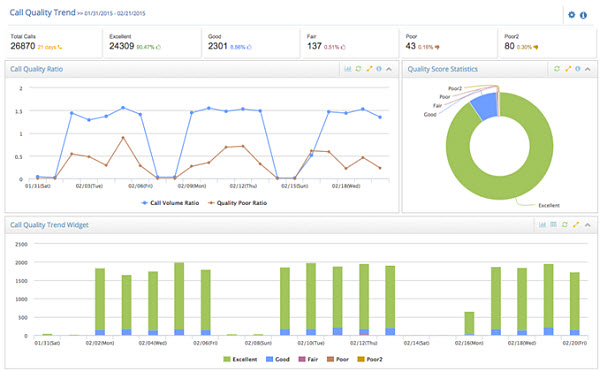Image resolution: width=600 pixels, height=370 pixels.
Task: Toggle Call Volume Ratio legend series
Action: pyautogui.click(x=170, y=203)
